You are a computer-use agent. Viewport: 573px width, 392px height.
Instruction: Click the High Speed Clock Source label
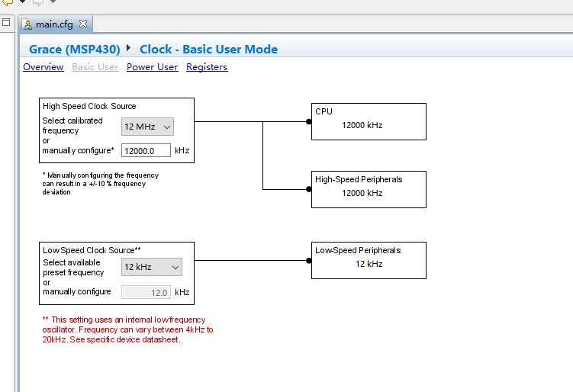89,106
